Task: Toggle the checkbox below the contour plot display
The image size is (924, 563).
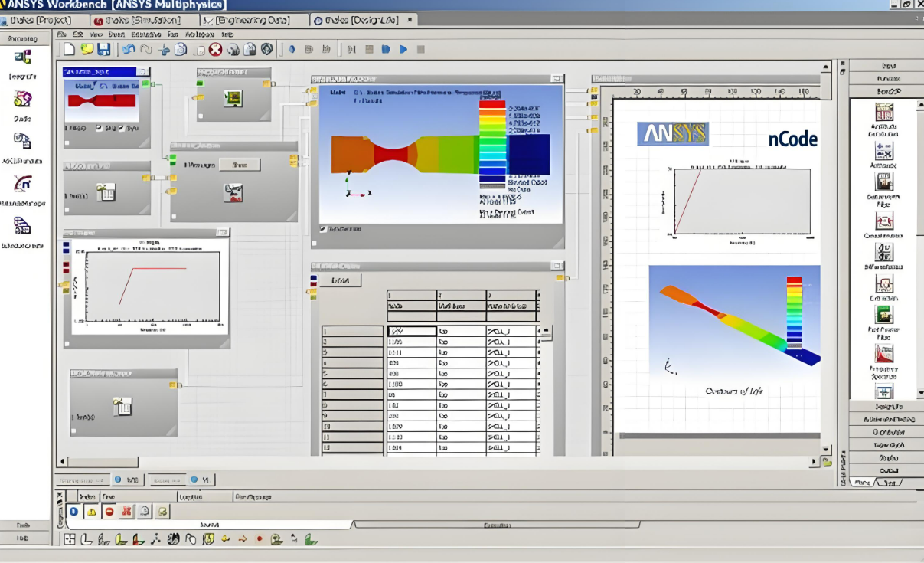Action: click(322, 228)
